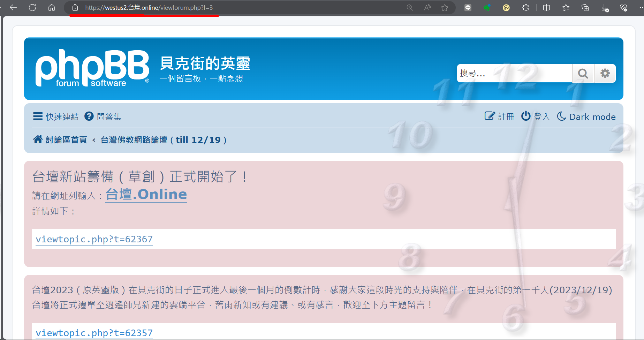The height and width of the screenshot is (340, 644).
Task: Activate the Read Aloud icon
Action: coord(427,7)
